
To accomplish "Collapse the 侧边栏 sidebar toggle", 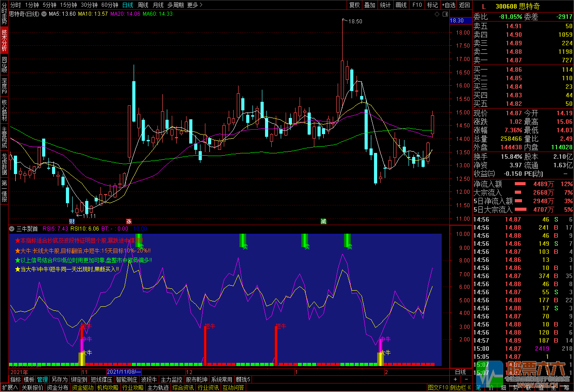I will click(461, 388).
